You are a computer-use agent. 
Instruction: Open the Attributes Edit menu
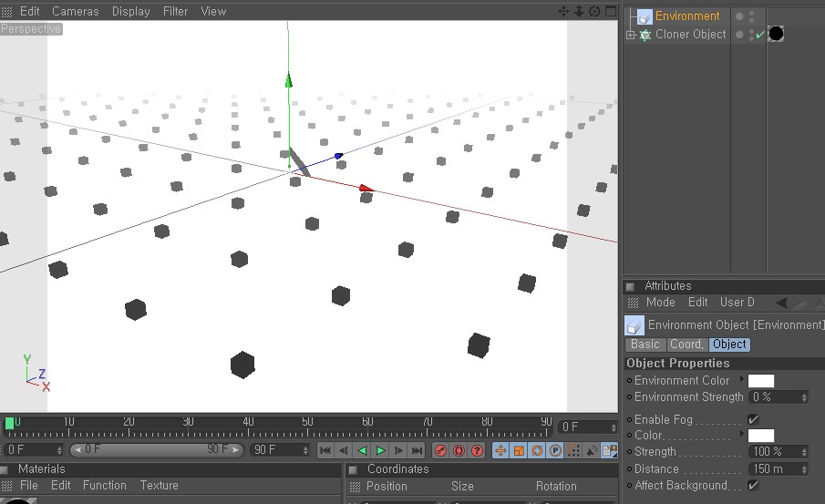[697, 302]
